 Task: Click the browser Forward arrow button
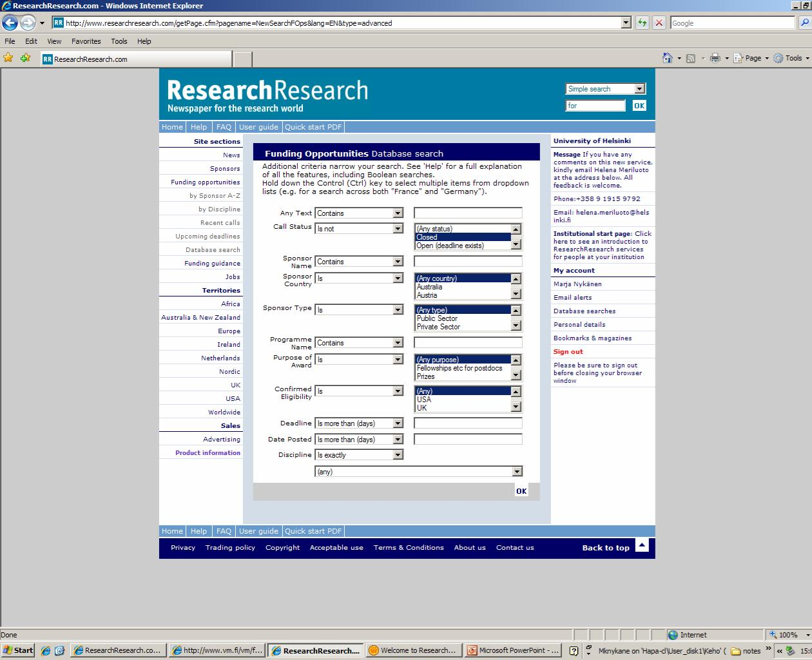(x=28, y=23)
